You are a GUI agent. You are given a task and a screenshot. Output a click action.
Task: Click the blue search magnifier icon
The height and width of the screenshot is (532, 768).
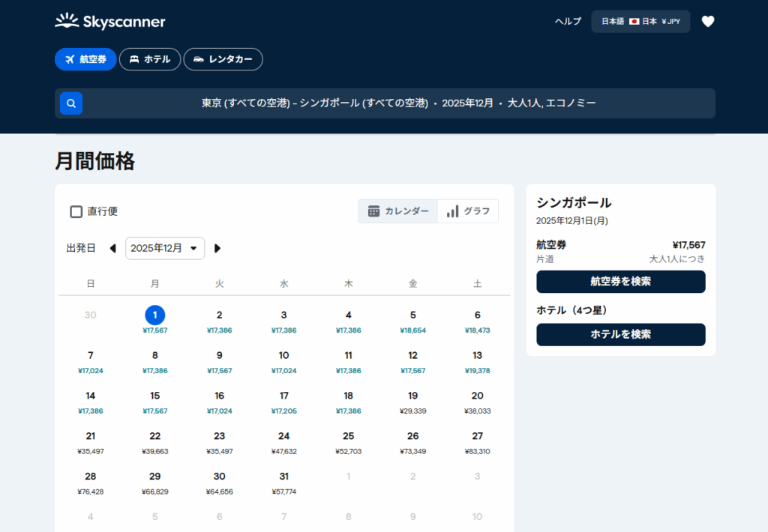pyautogui.click(x=71, y=103)
